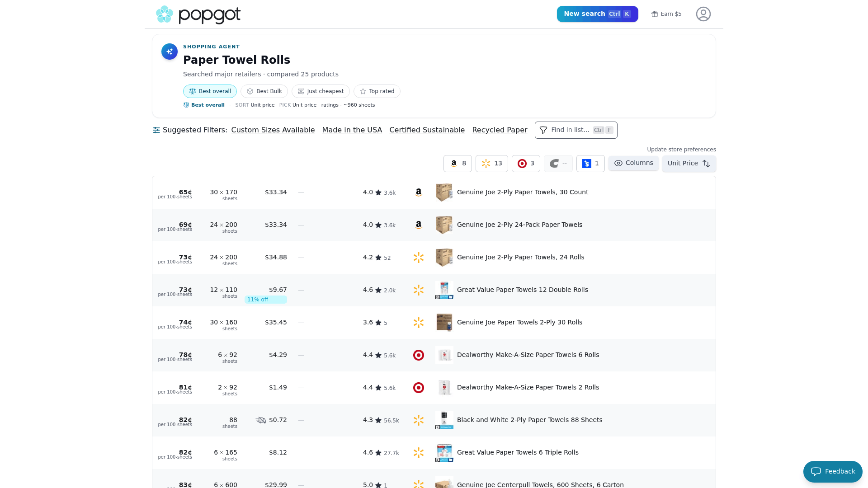Click the Paper Towel Rolls heading
868x488 pixels.
coord(236,60)
